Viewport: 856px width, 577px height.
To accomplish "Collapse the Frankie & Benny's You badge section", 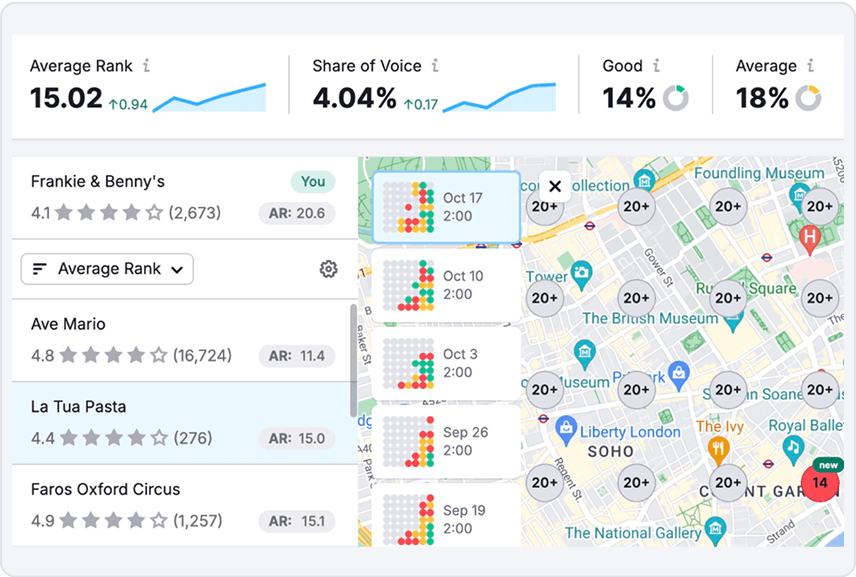I will 313,181.
